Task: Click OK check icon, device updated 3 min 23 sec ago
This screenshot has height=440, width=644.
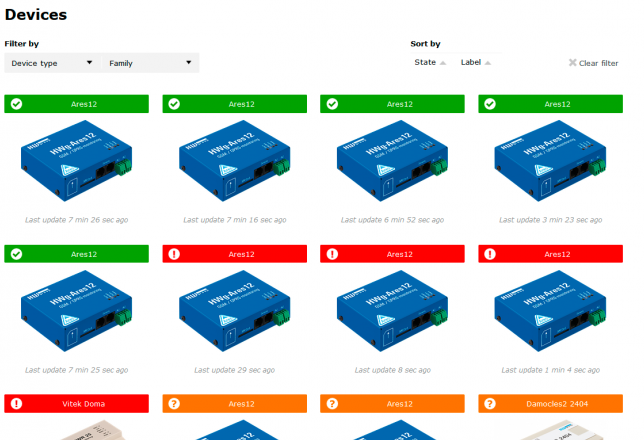Action: coord(490,104)
